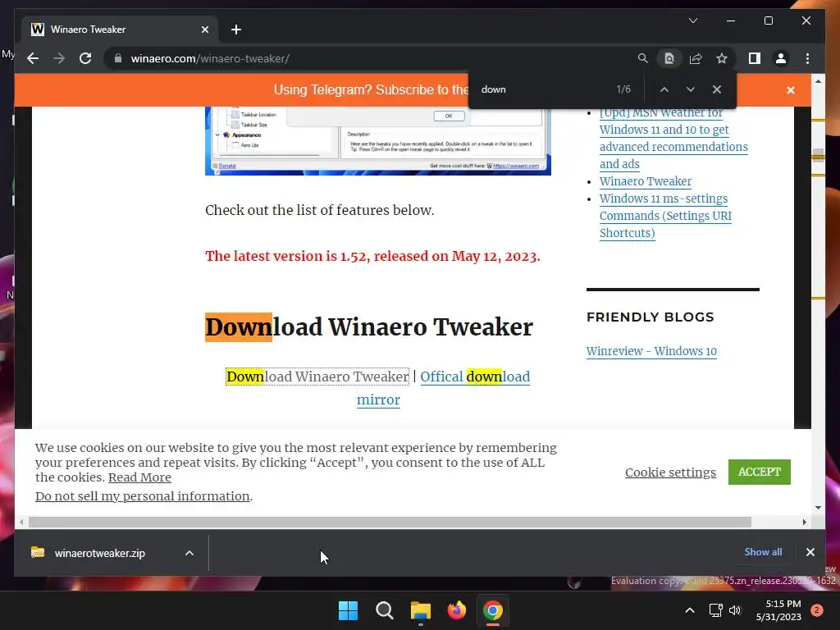Close the Winaero Tweaker tab
The image size is (840, 630).
pos(204,30)
